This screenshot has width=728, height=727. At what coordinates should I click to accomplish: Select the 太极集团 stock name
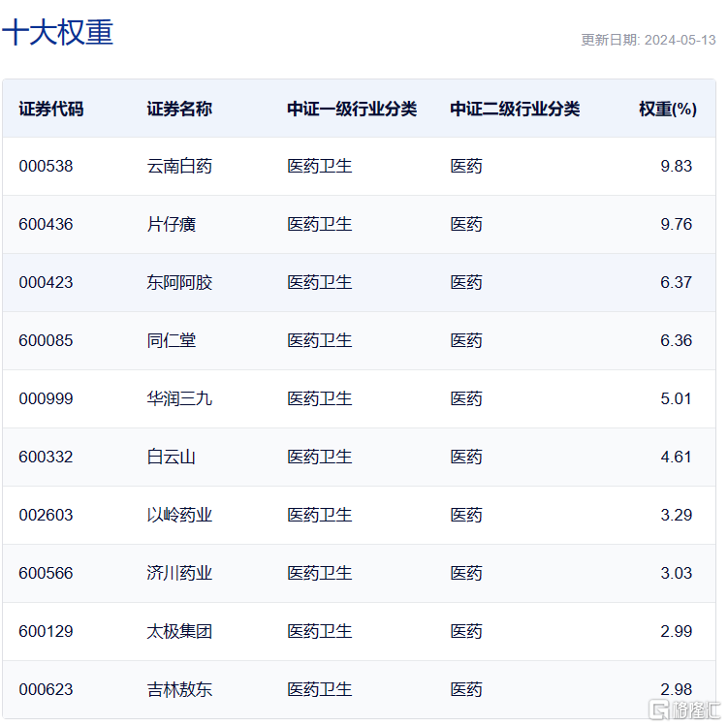pyautogui.click(x=179, y=631)
